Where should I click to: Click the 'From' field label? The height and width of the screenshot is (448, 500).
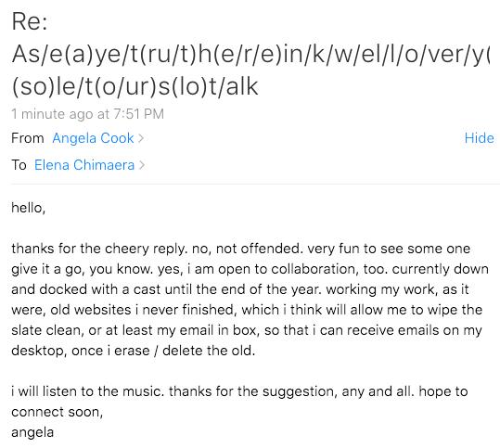pyautogui.click(x=28, y=138)
